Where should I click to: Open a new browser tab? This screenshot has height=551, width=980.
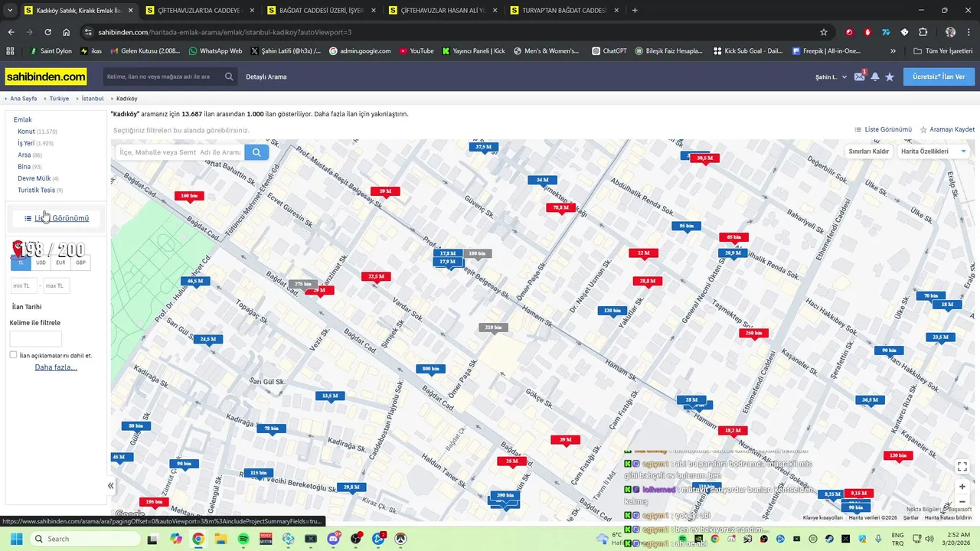(x=635, y=11)
